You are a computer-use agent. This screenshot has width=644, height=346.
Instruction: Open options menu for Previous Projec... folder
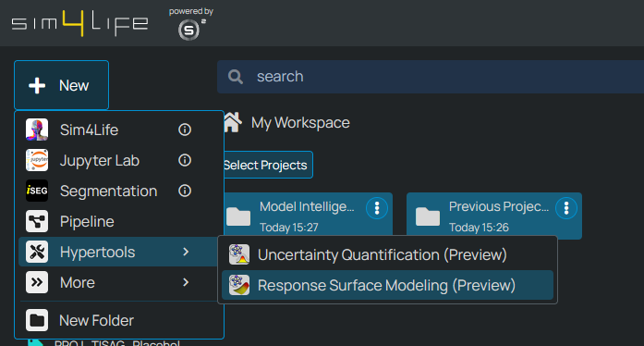point(566,208)
